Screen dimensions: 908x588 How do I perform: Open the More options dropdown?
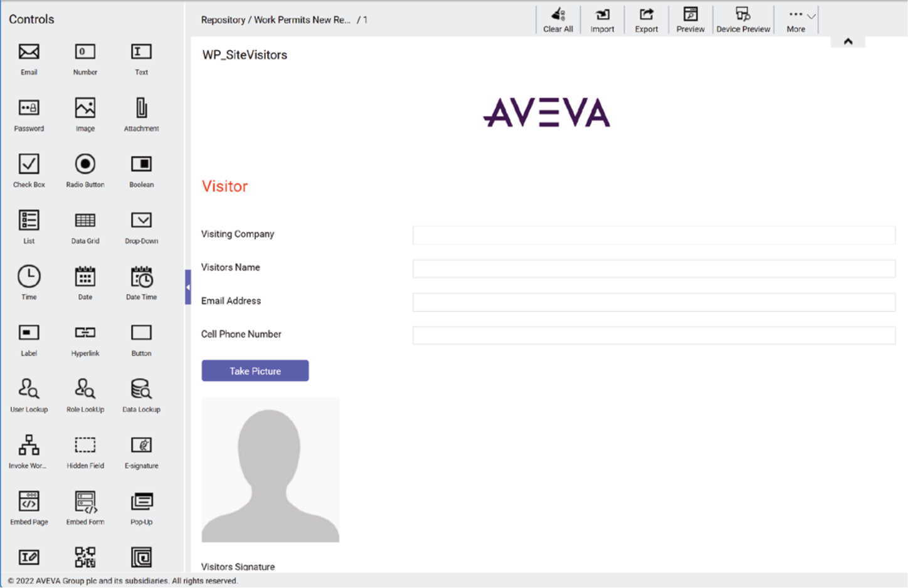tap(800, 19)
